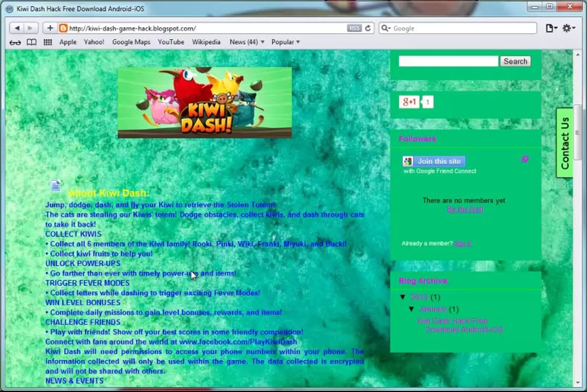Screen dimensions: 587x392
Task: Go back with the back arrow button
Action: [x=16, y=28]
